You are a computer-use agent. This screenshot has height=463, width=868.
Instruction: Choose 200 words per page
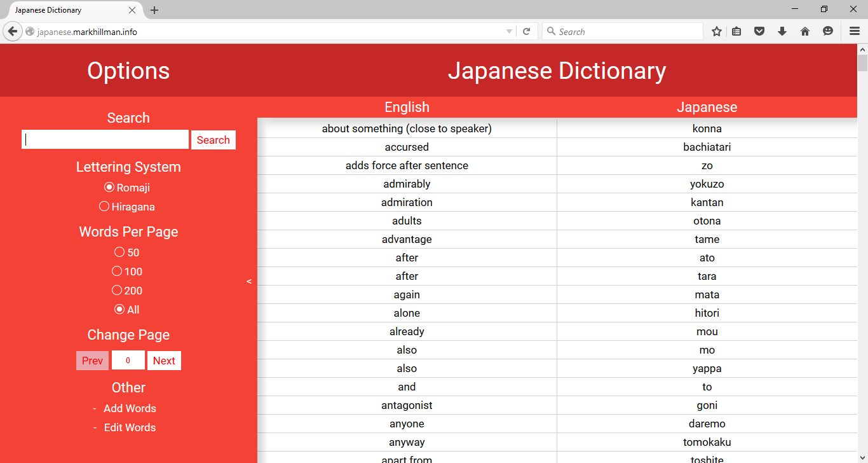click(x=117, y=291)
